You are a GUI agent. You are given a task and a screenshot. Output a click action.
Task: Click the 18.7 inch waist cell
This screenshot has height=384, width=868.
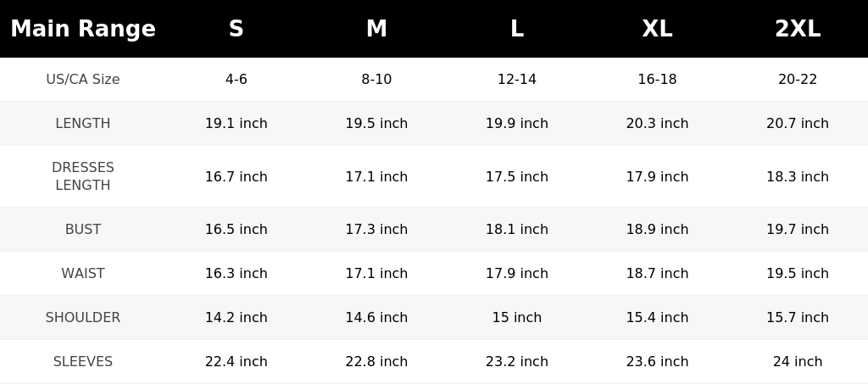point(657,273)
